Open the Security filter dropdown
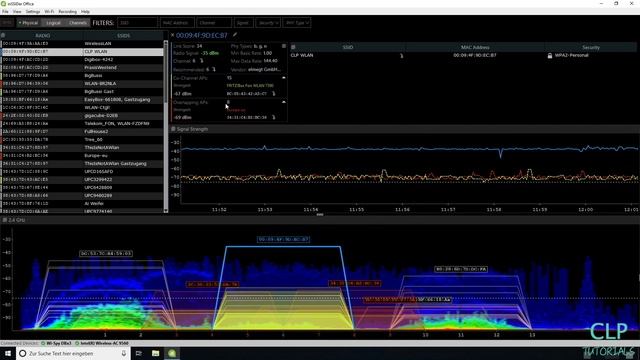This screenshot has width=640, height=360. tap(268, 23)
